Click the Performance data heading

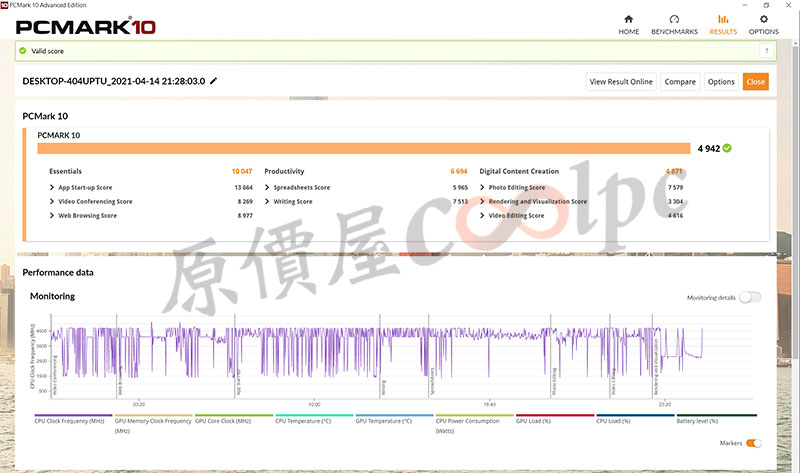(58, 272)
